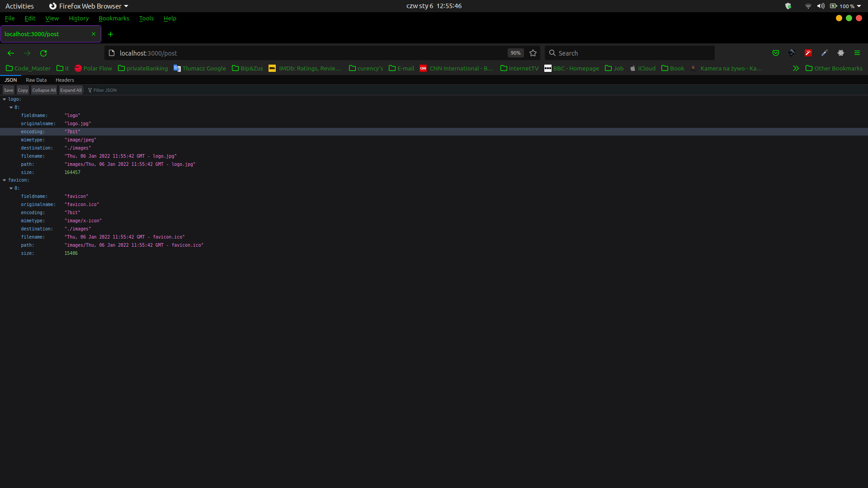Click Collapse All in JSON viewer

pyautogui.click(x=44, y=90)
